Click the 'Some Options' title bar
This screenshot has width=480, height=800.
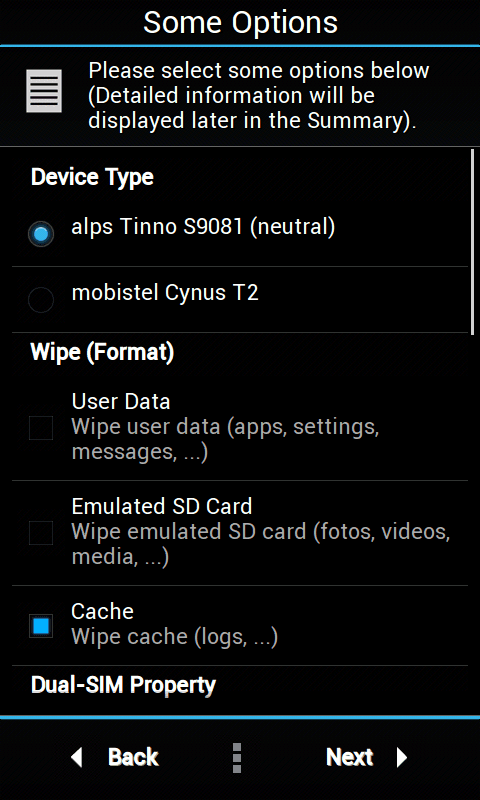[240, 22]
